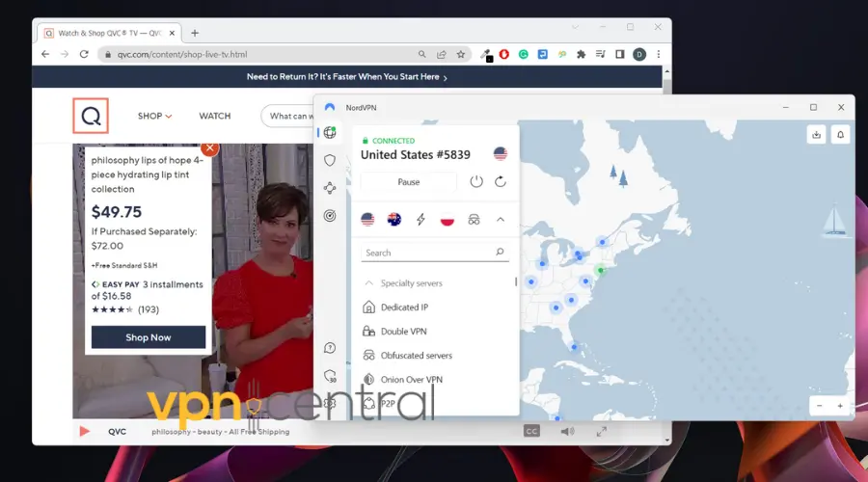The width and height of the screenshot is (868, 482).
Task: Open the Chrome side panel icon
Action: click(x=620, y=54)
